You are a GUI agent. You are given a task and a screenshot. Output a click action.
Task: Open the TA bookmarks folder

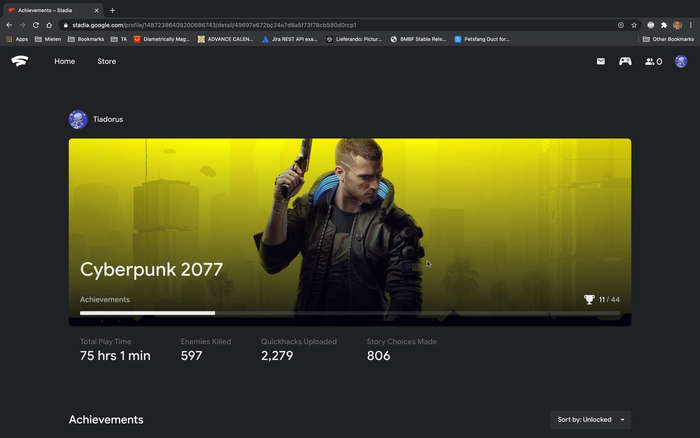click(119, 39)
